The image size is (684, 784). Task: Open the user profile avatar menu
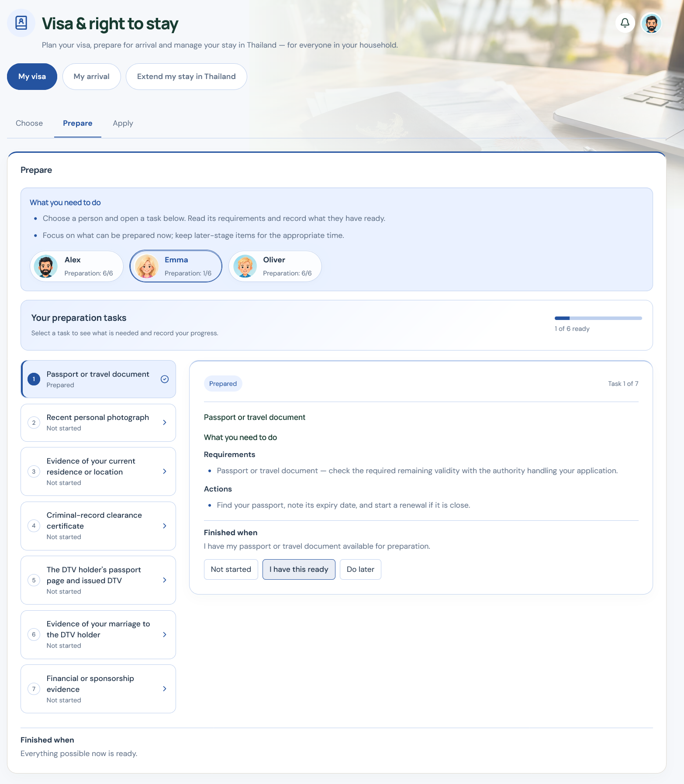[651, 23]
